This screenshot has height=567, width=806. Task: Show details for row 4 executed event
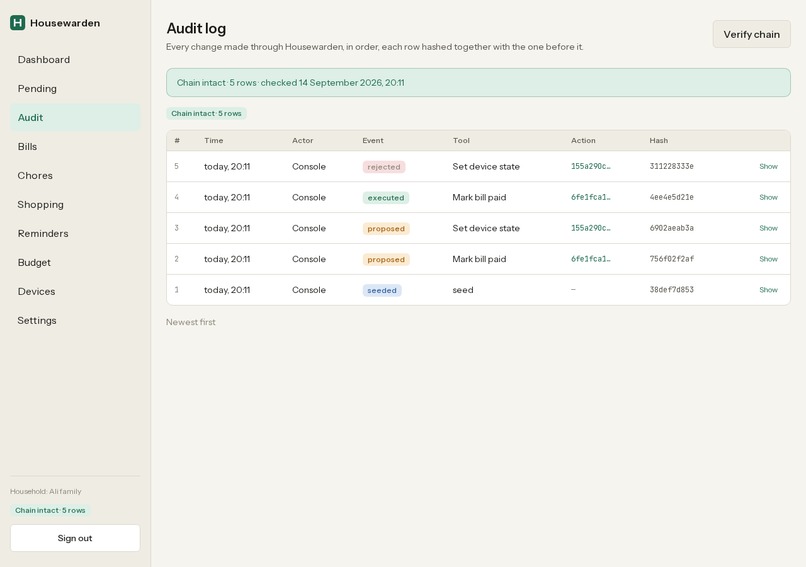[768, 197]
